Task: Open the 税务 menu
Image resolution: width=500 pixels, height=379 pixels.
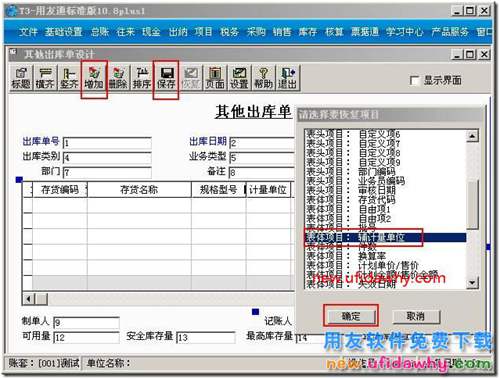Action: [229, 32]
